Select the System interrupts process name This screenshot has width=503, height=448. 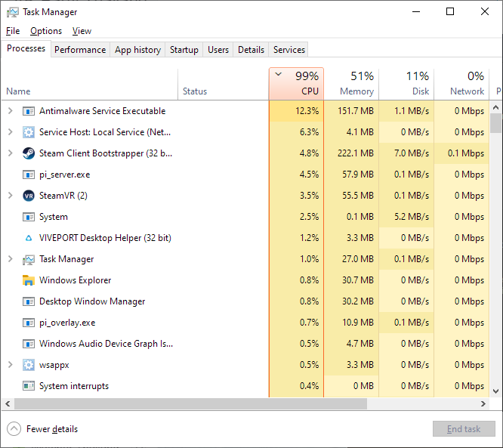(74, 386)
